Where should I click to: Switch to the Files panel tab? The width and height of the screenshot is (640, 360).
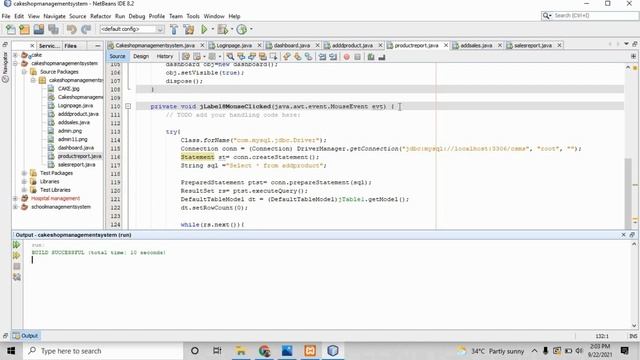[70, 46]
